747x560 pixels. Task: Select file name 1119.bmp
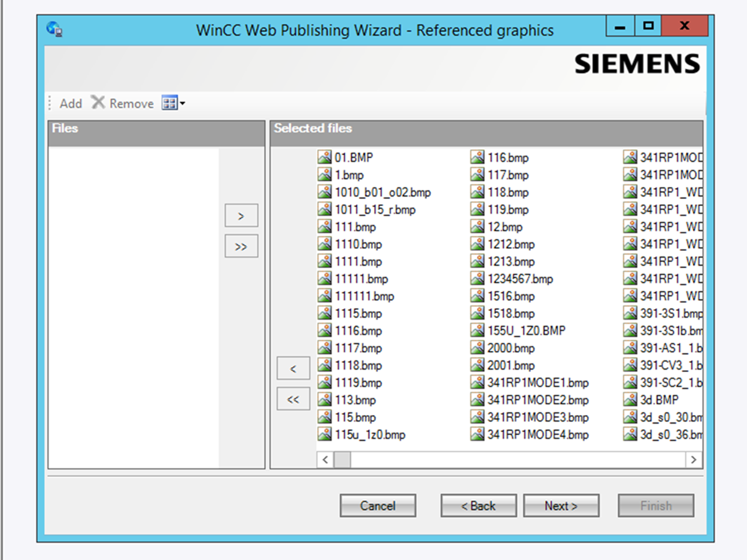click(x=359, y=383)
